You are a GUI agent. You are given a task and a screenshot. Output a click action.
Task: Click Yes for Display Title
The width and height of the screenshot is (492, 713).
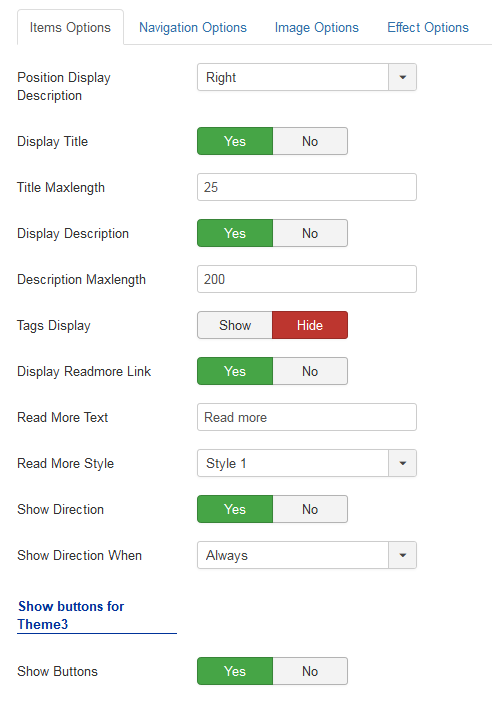tap(235, 141)
